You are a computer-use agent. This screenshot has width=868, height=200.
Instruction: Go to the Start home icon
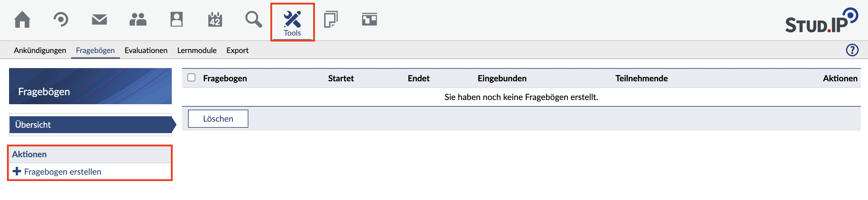[22, 20]
